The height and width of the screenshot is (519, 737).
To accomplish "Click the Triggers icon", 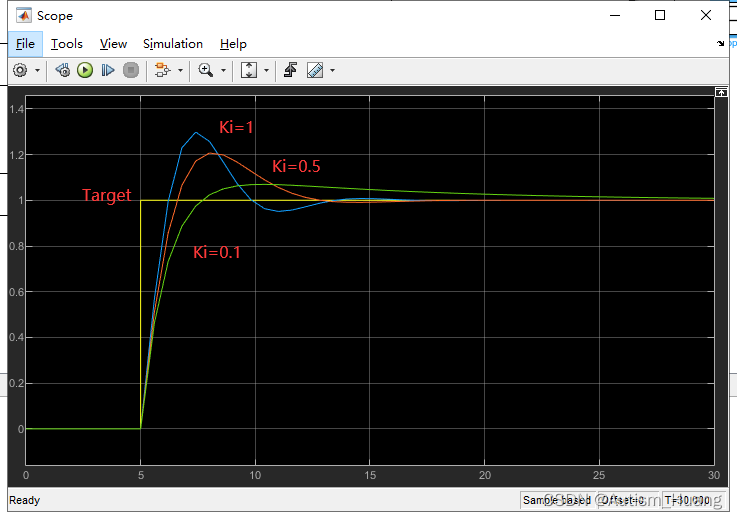I will 290,71.
